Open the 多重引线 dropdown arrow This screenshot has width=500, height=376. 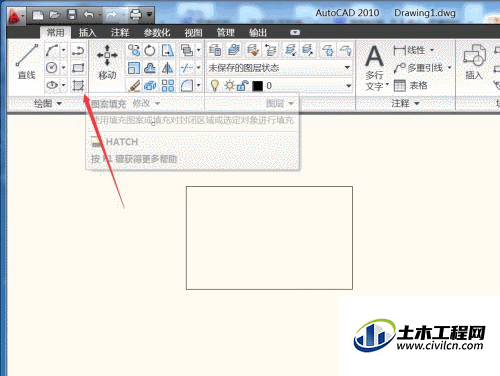pyautogui.click(x=449, y=68)
